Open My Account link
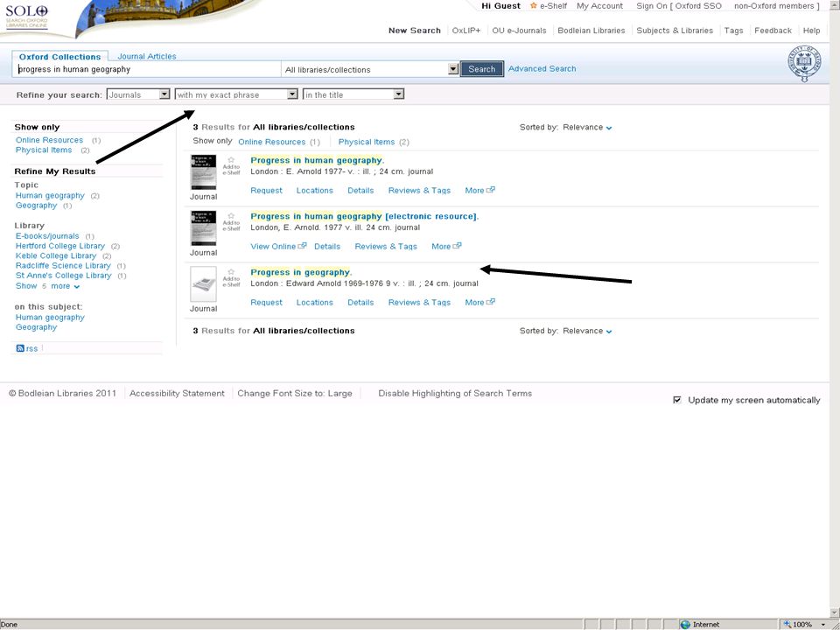The height and width of the screenshot is (630, 840). pos(599,6)
